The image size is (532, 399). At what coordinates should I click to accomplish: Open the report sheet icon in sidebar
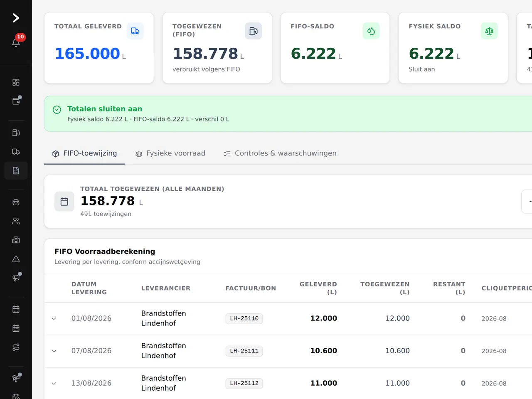point(16,170)
